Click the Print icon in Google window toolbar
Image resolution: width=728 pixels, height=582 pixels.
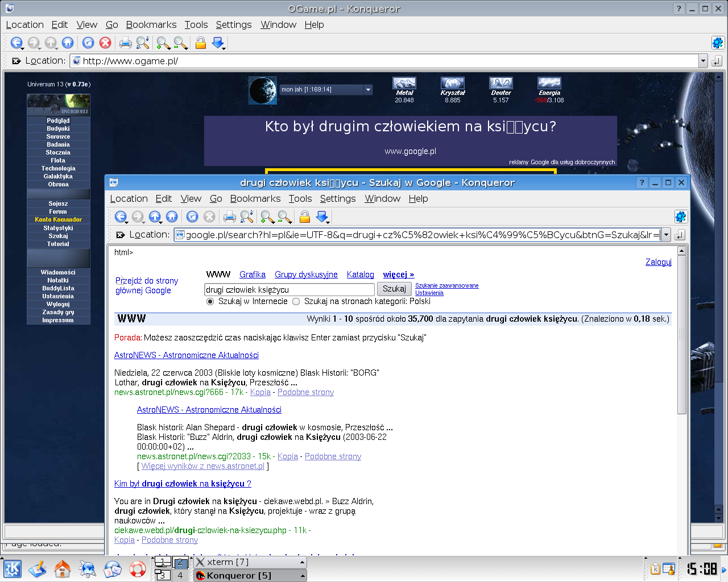pyautogui.click(x=229, y=217)
